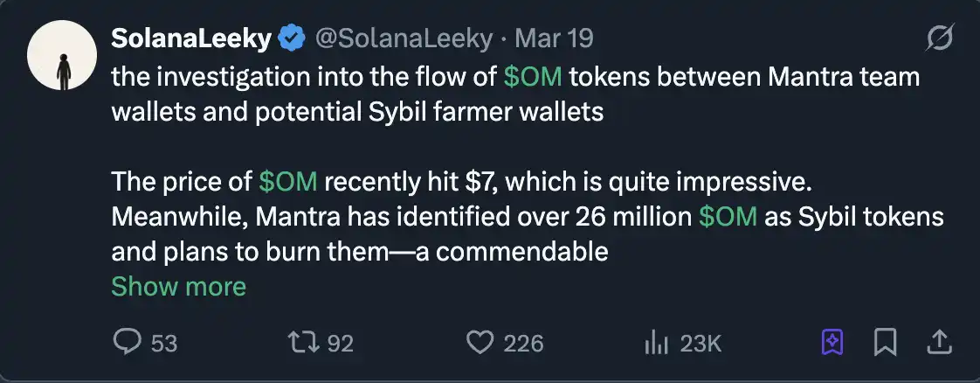This screenshot has width=980, height=383.
Task: Expand the tweet with Show more
Action: 178,286
